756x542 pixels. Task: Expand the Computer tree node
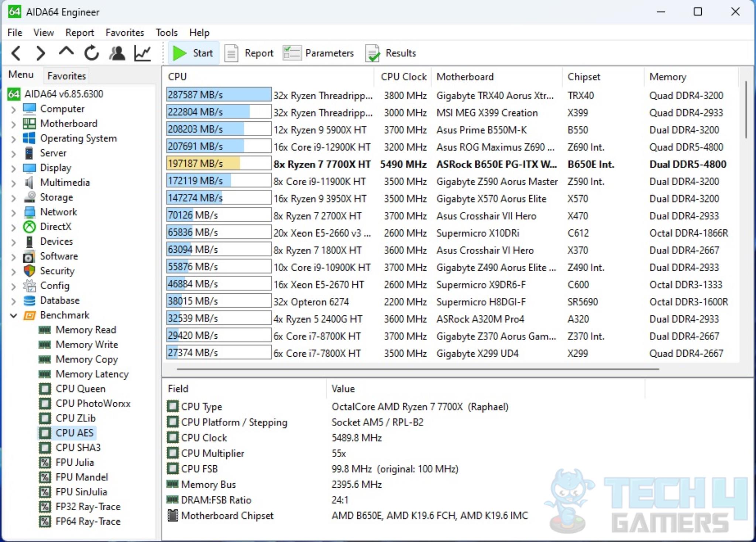point(13,110)
